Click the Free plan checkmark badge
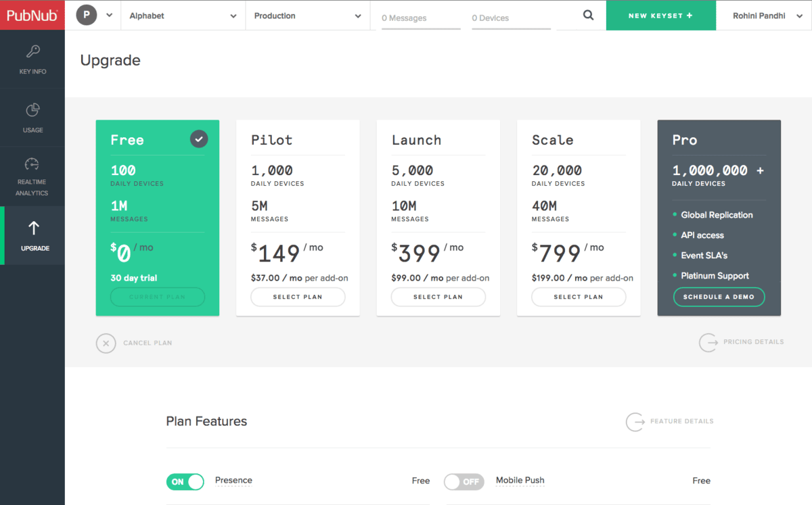The height and width of the screenshot is (505, 812). click(x=198, y=139)
